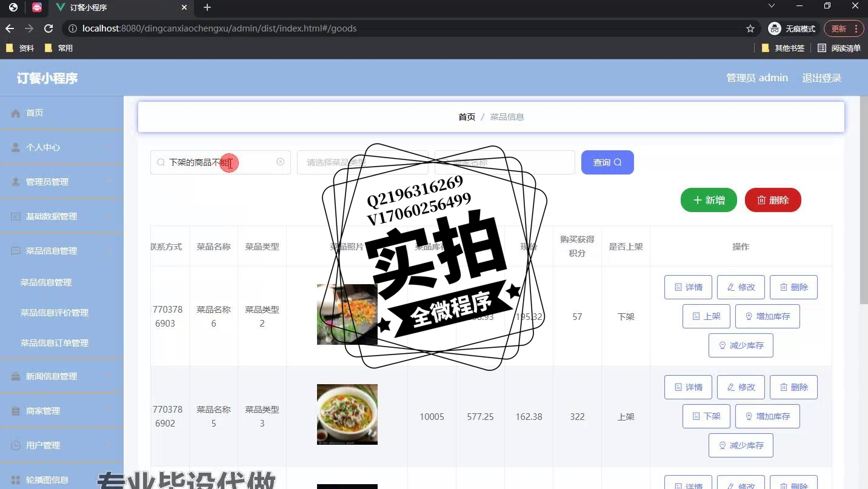Screen dimensions: 868x489
Task: Click 上架 button for 菜品名称6
Action: point(706,316)
